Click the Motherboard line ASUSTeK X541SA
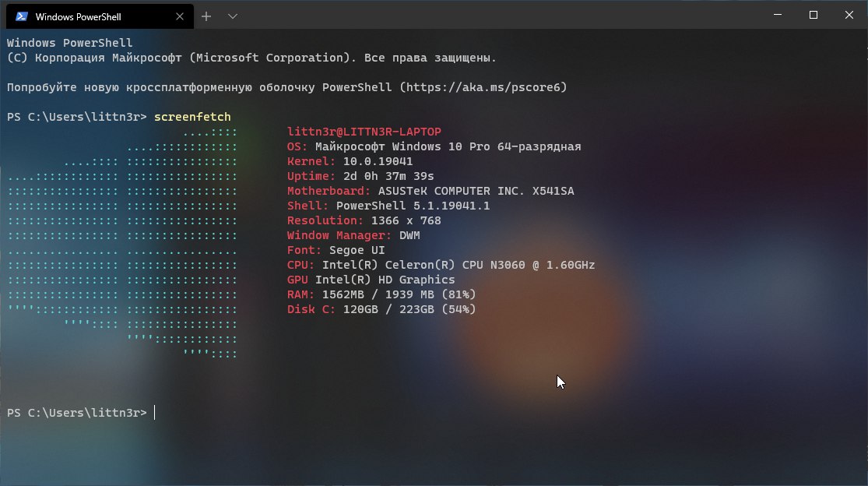The width and height of the screenshot is (868, 486). [430, 191]
